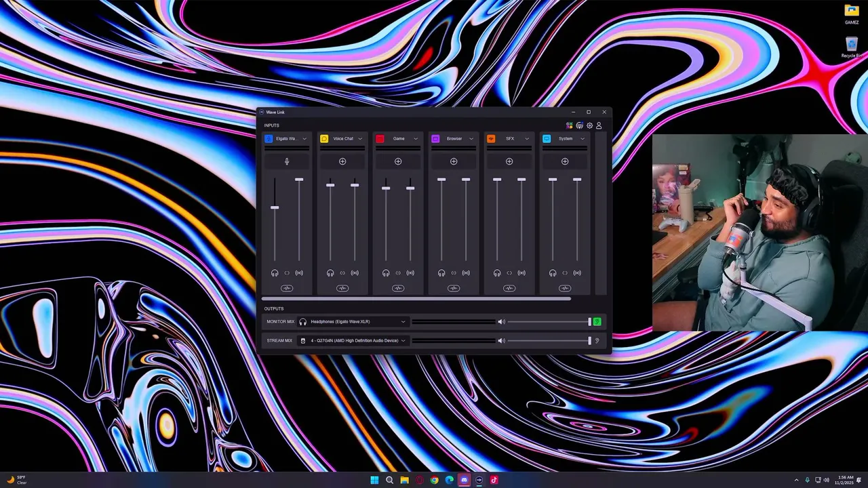Add an effect to the Browser channel

tap(454, 161)
